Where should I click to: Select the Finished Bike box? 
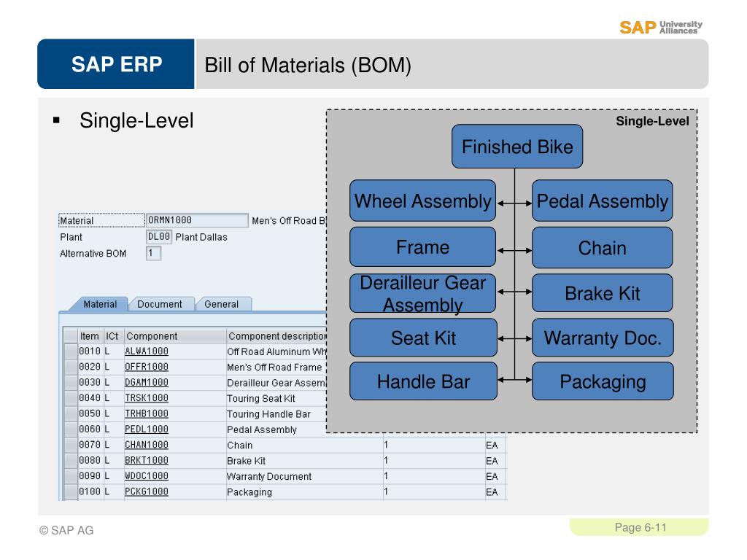pos(517,147)
